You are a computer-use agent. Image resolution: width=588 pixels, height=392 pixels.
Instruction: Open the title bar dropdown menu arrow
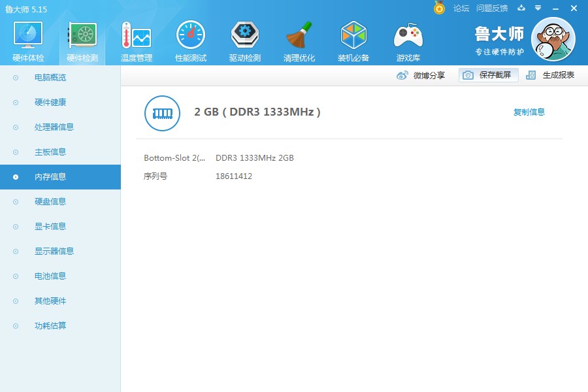coord(538,8)
